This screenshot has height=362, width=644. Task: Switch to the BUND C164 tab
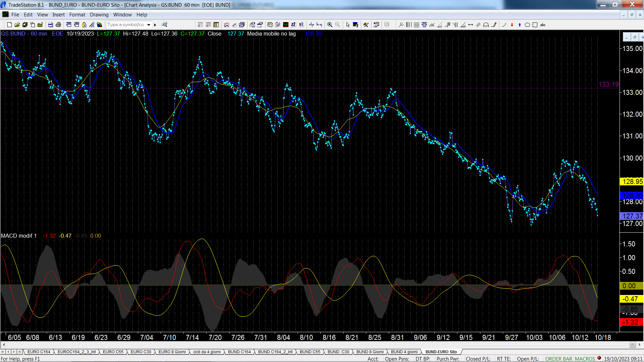pos(239,352)
